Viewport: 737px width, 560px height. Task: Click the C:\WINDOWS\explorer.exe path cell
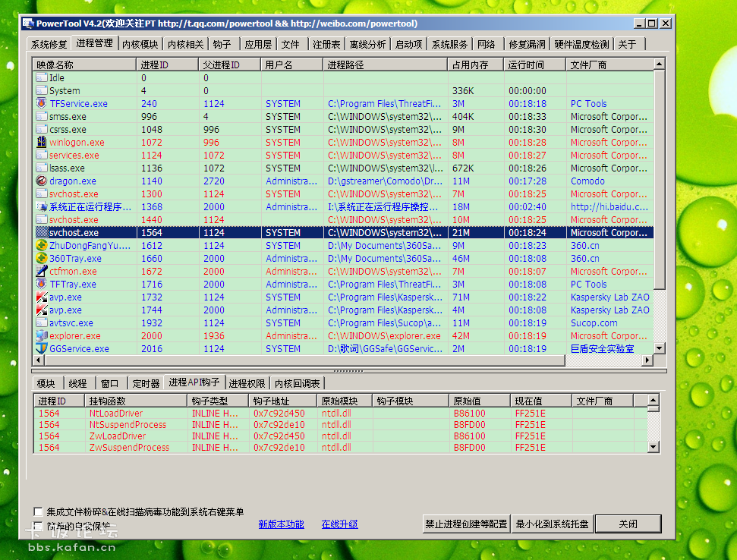click(x=385, y=336)
